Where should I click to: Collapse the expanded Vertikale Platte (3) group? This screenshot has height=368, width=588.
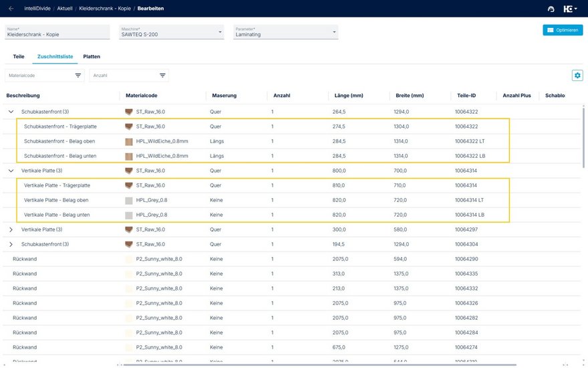click(x=11, y=171)
